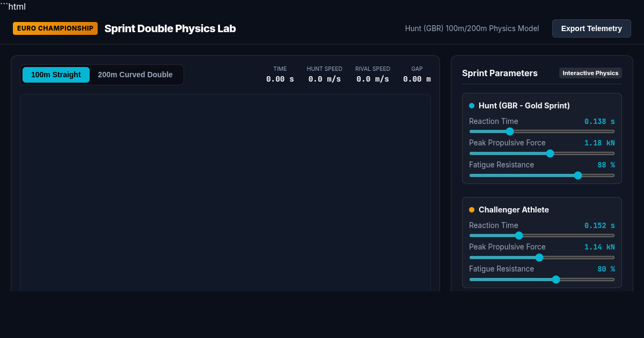The width and height of the screenshot is (644, 338).
Task: Click the 80 % fatigue resistance value
Action: (606, 269)
